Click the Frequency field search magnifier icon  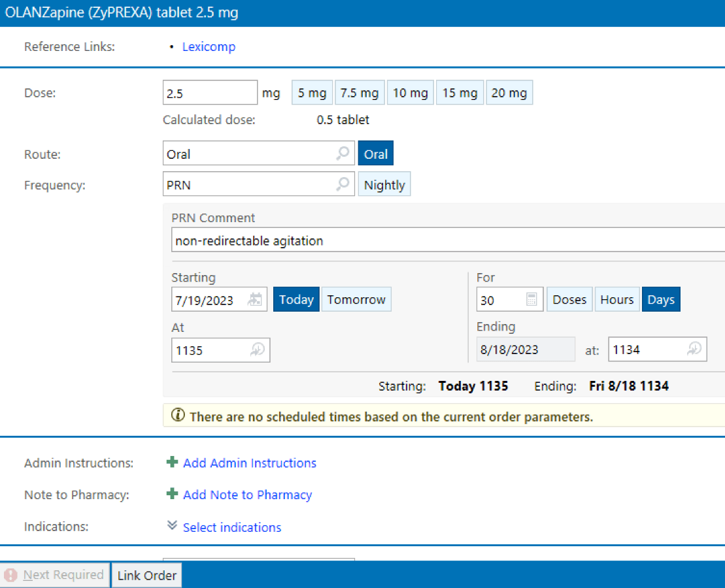click(343, 185)
